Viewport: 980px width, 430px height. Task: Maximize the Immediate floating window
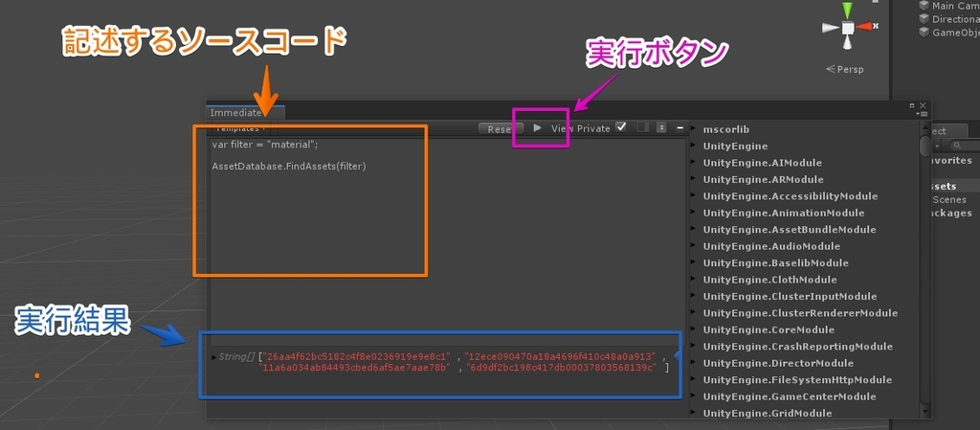click(x=912, y=105)
